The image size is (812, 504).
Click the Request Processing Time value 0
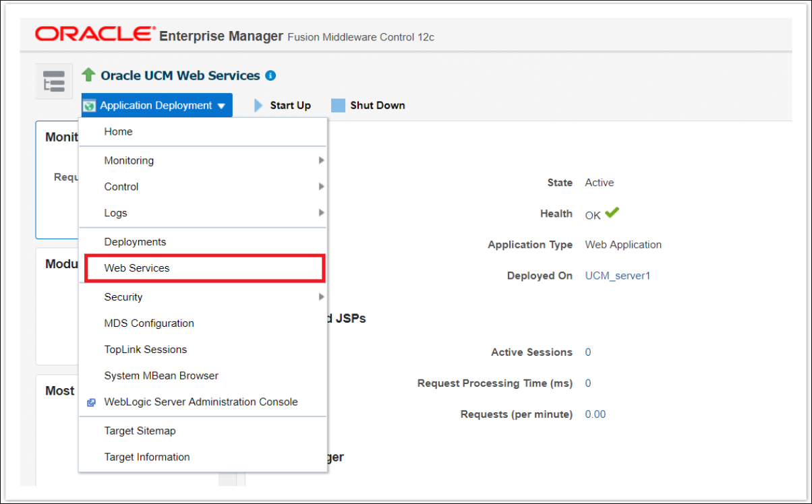pos(588,383)
